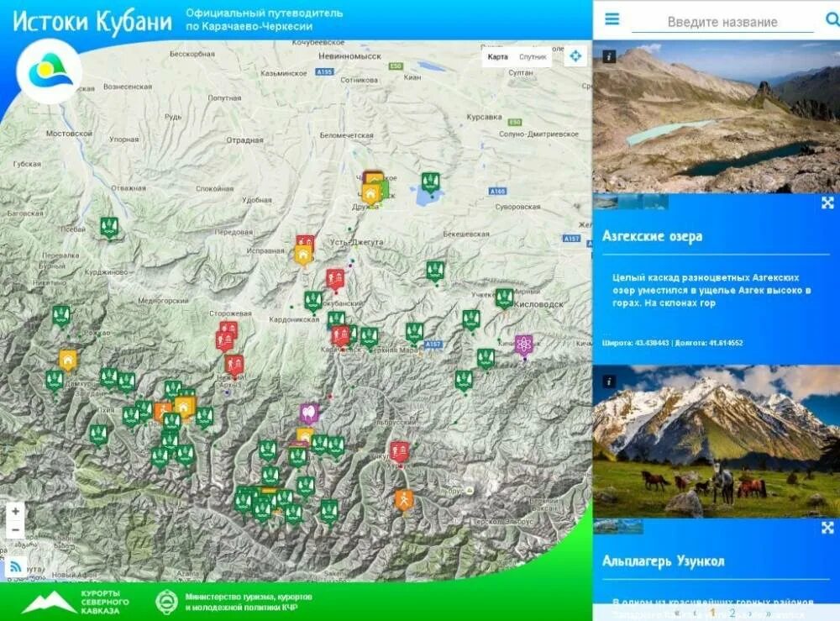The width and height of the screenshot is (840, 621).
Task: Click the info icon on Азгекские озера photo
Action: 608,56
